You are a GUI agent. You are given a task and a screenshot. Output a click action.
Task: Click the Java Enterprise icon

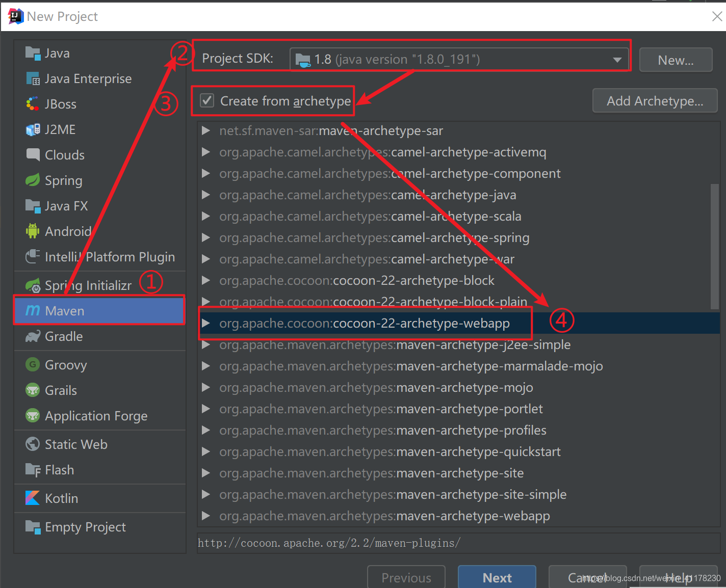click(33, 78)
